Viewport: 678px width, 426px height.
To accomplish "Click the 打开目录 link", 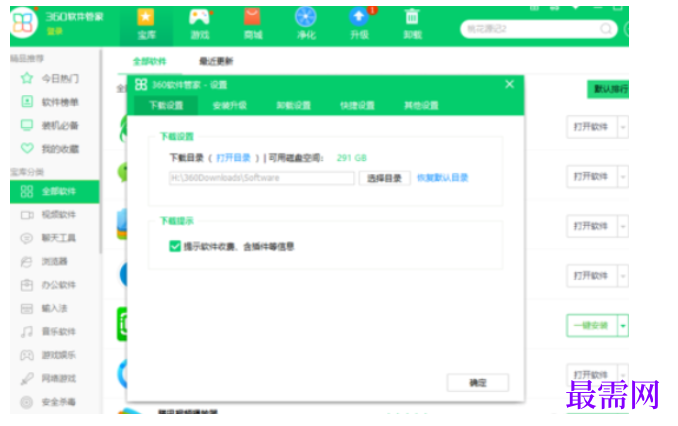I will pyautogui.click(x=233, y=158).
